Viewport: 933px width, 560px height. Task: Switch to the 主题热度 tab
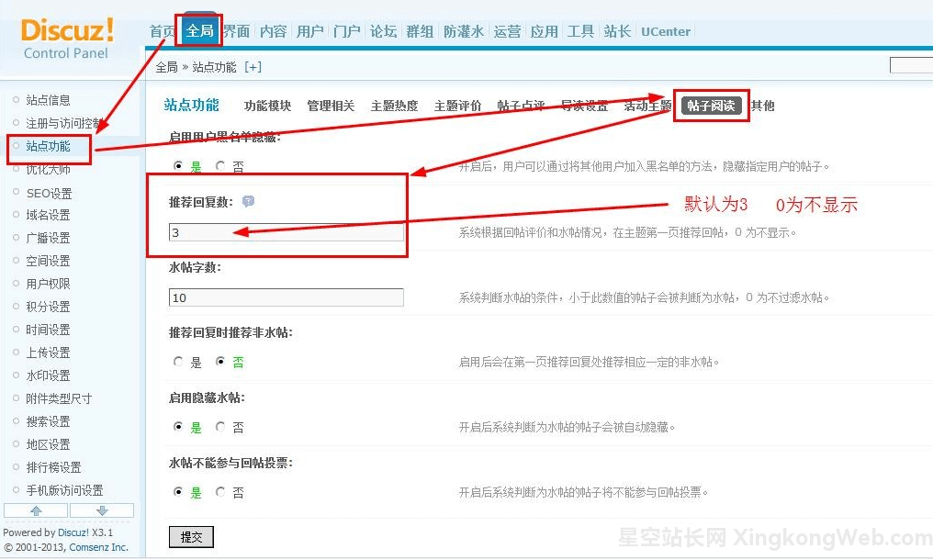click(394, 106)
